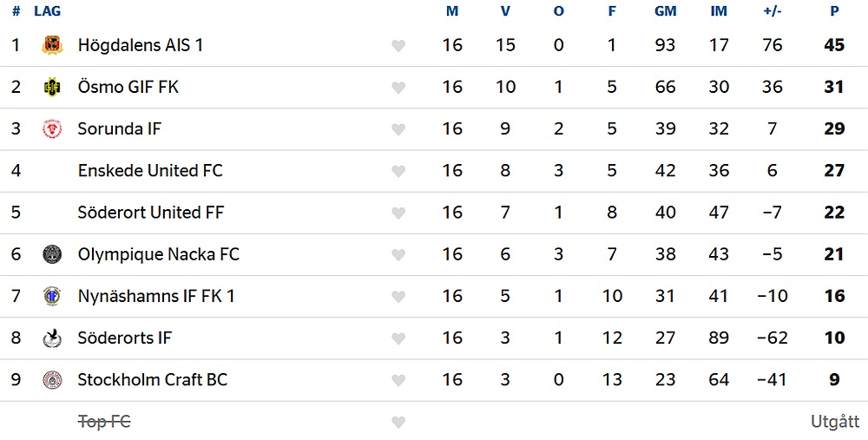Click the Söderorts IF club badge
The image size is (868, 440).
click(x=52, y=338)
